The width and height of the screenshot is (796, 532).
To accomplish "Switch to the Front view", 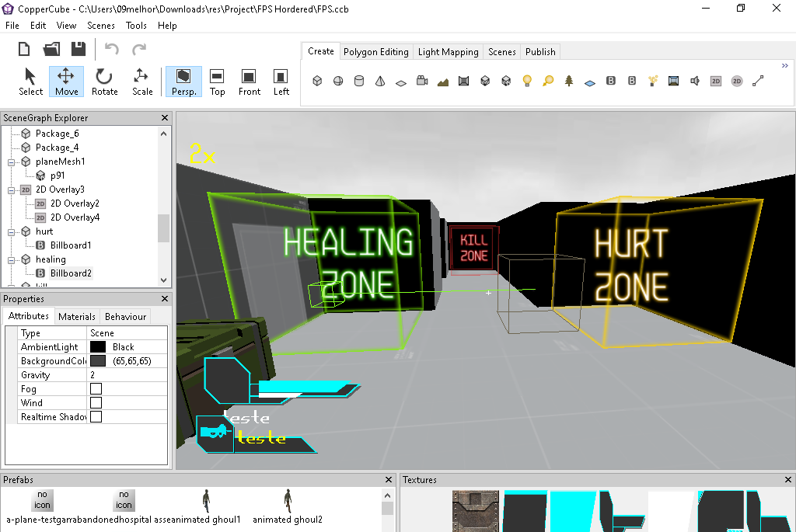I will click(x=250, y=82).
